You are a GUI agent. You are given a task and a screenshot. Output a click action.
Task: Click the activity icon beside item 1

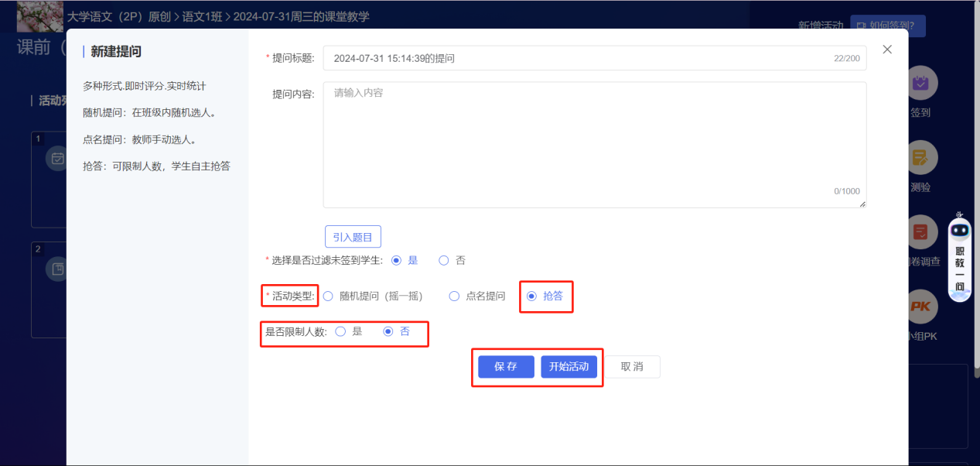point(59,157)
